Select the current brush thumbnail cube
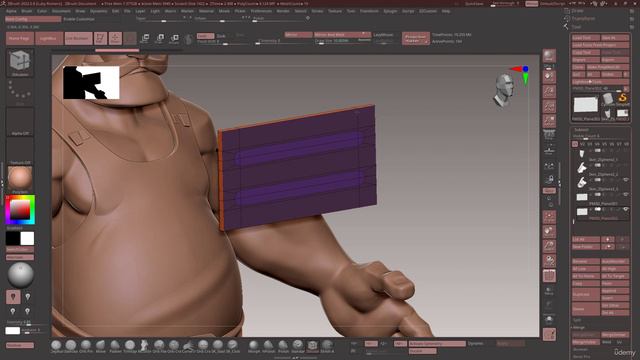Image resolution: width=640 pixels, height=360 pixels. click(20, 63)
